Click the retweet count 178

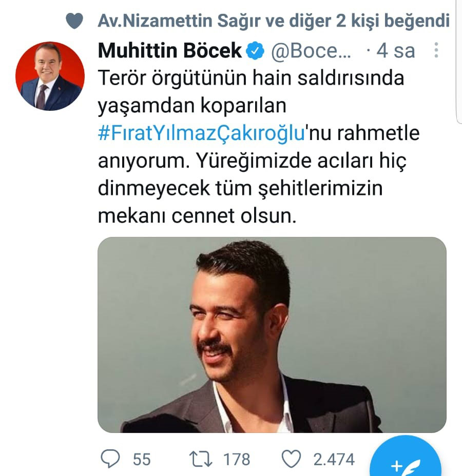click(x=236, y=459)
